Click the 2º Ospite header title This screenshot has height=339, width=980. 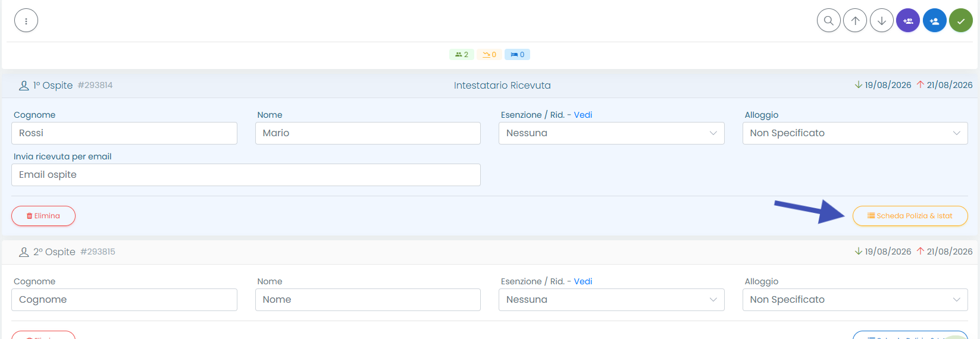(54, 252)
